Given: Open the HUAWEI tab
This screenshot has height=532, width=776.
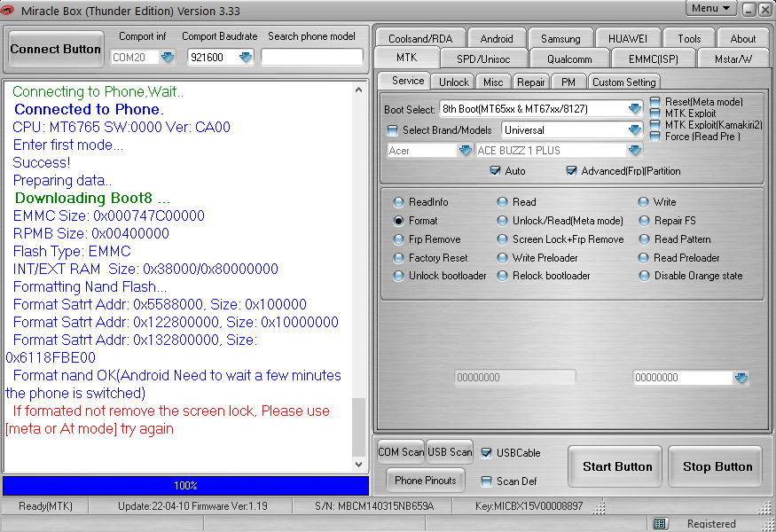Looking at the screenshot, I should click(628, 38).
